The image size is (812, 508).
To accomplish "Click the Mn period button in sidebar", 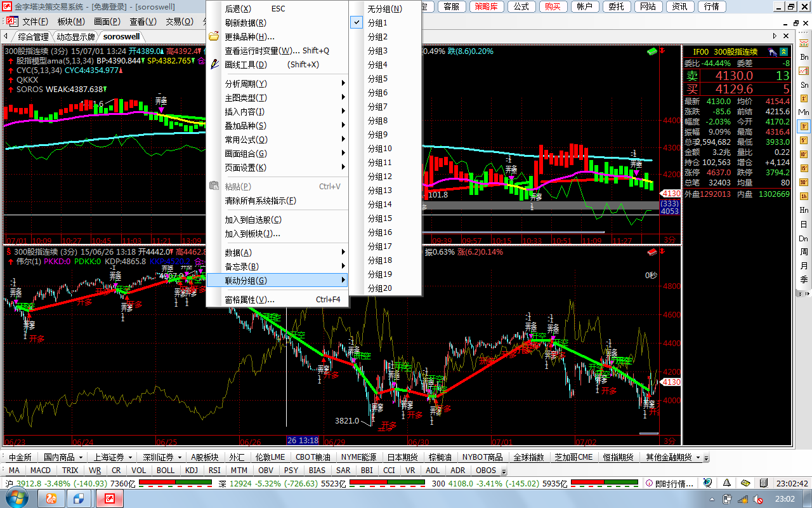I will 804,112.
